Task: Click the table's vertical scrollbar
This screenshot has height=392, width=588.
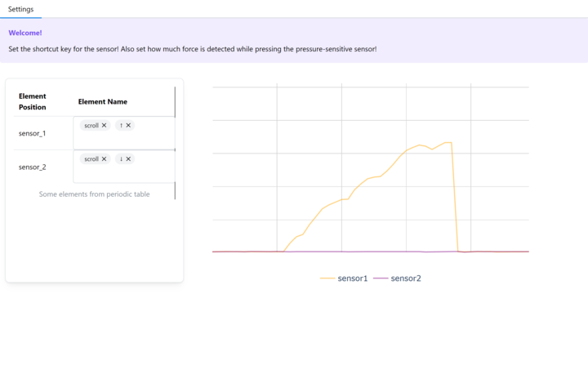Action: (175, 143)
